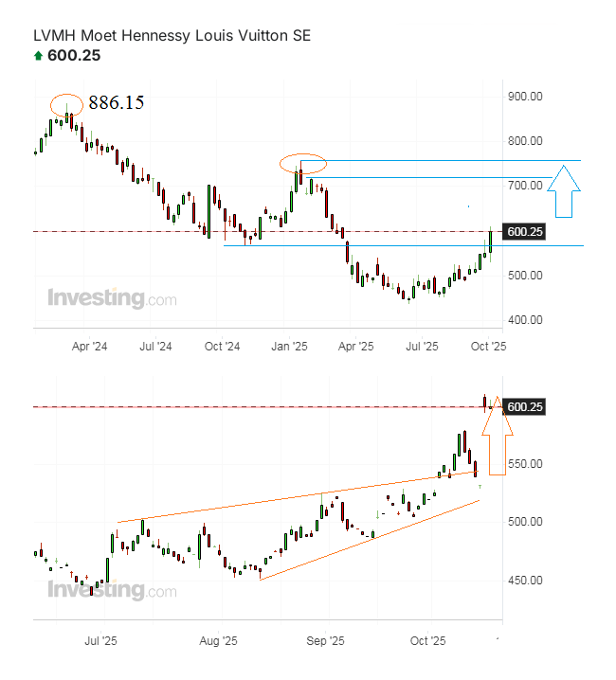
Task: Click the 700.00 price axis label
Action: point(525,186)
